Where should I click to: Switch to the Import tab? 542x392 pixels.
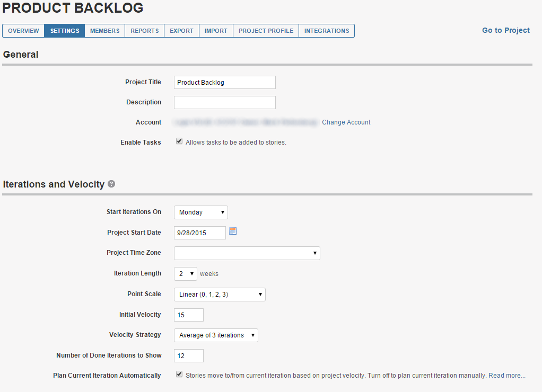[x=216, y=31]
